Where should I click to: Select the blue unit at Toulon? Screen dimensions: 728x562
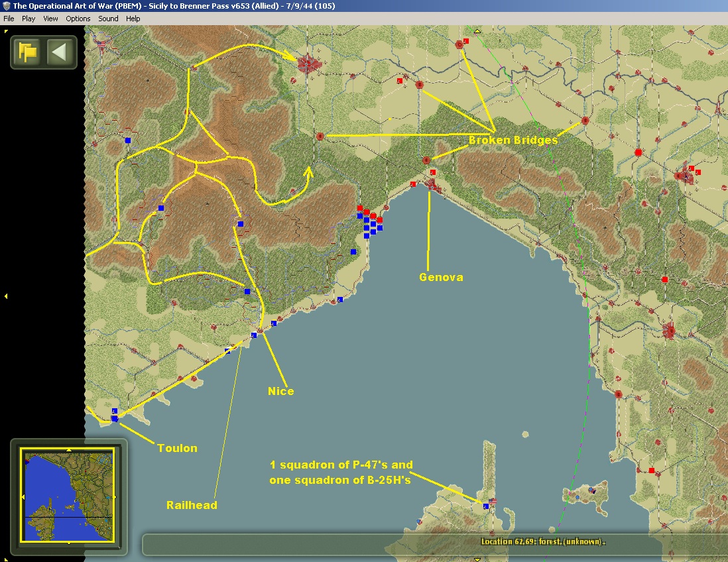point(115,419)
